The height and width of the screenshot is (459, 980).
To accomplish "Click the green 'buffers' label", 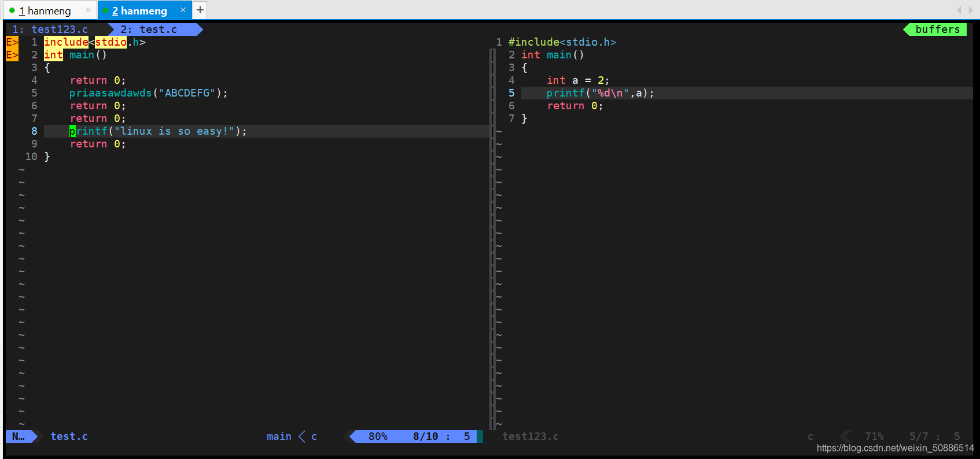I will point(937,29).
